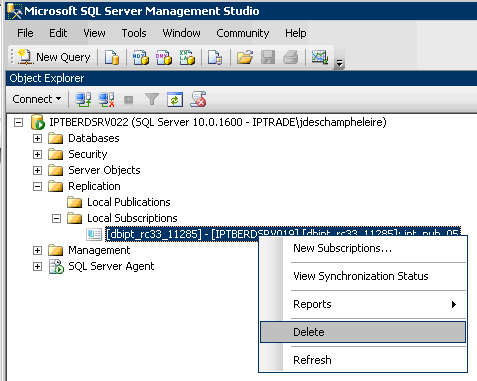Collapse the Local Subscriptions folder
This screenshot has width=477, height=381.
click(56, 219)
